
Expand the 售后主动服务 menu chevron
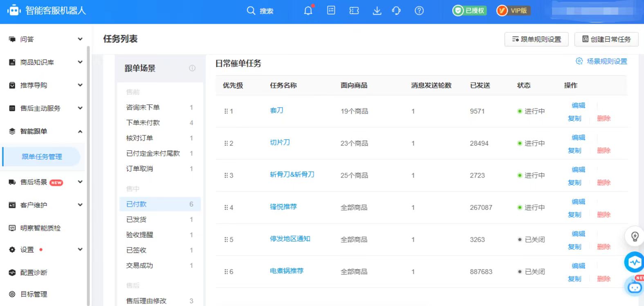click(x=80, y=108)
